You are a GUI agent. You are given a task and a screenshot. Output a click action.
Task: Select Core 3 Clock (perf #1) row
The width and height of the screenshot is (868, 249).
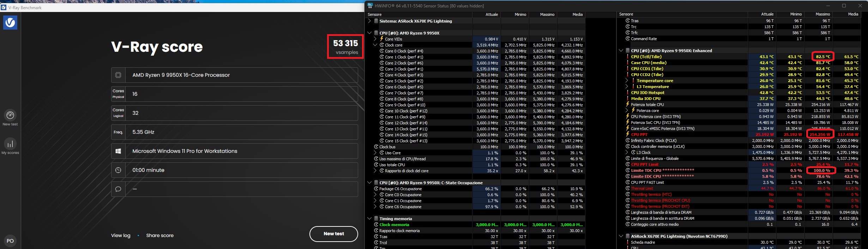[475, 69]
